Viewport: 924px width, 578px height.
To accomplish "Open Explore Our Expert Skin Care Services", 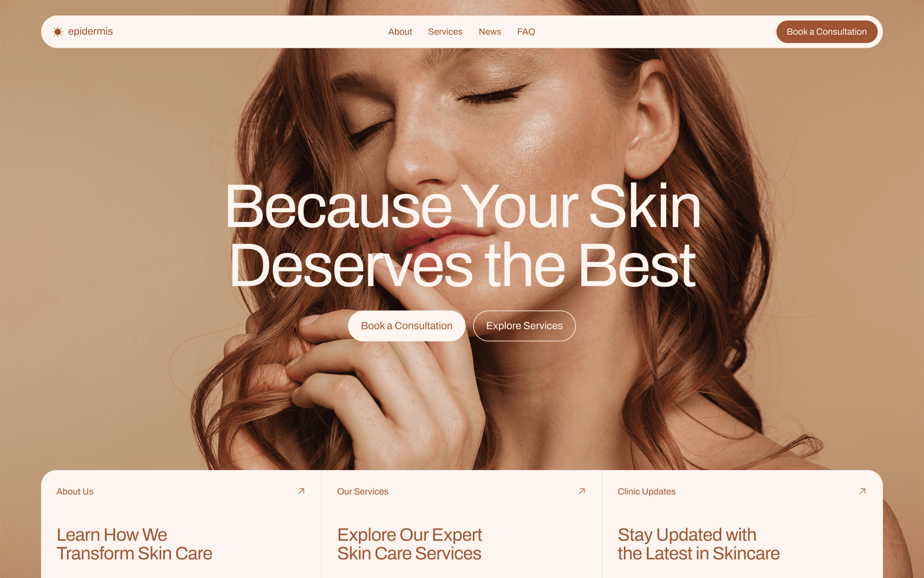I will click(x=410, y=544).
